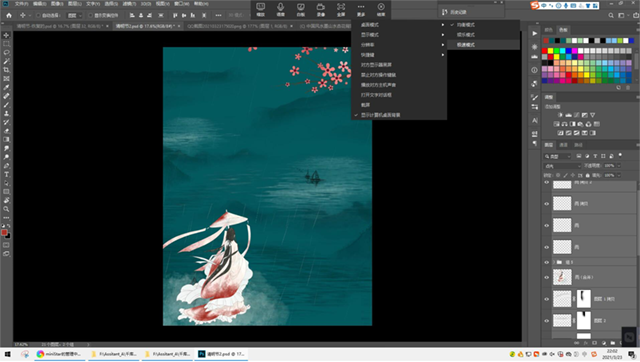Expand the display mode submenu entry

pos(399,35)
